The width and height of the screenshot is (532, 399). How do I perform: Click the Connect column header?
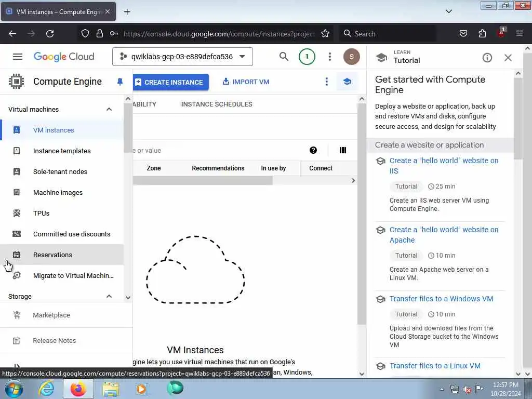coord(321,168)
